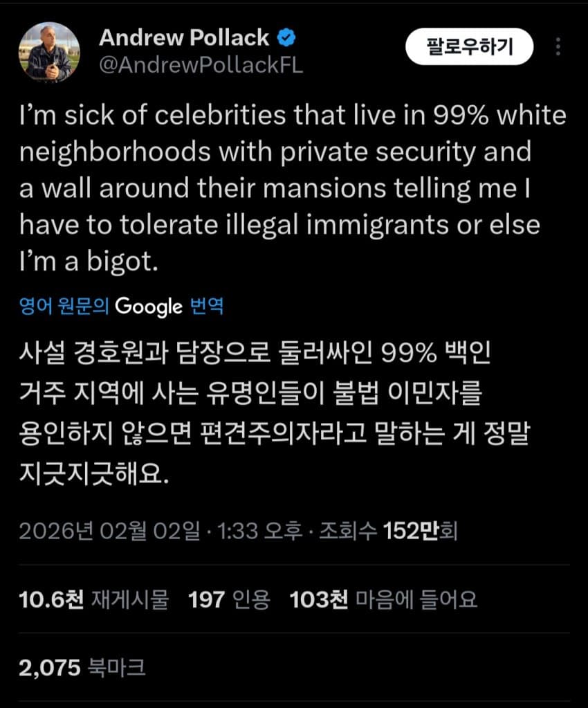This screenshot has width=588, height=708.
Task: Click the 영어 원문의 original text link
Action: [64, 306]
